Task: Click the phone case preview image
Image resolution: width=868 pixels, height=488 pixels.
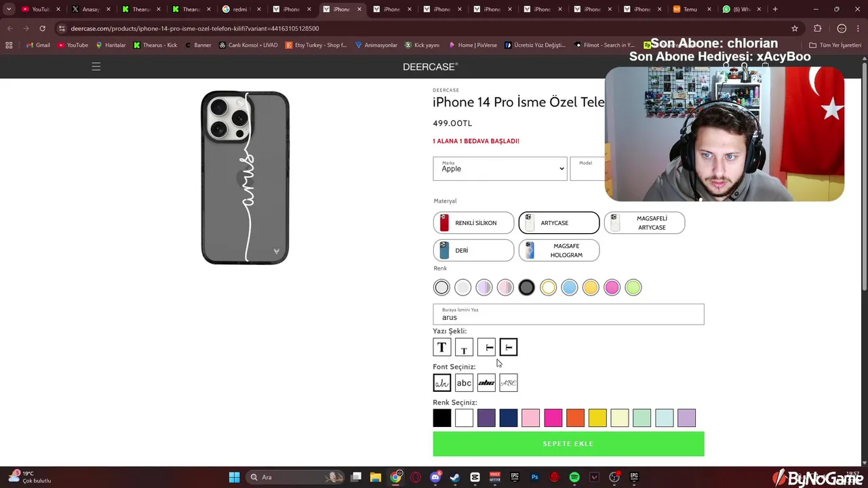Action: coord(245,178)
